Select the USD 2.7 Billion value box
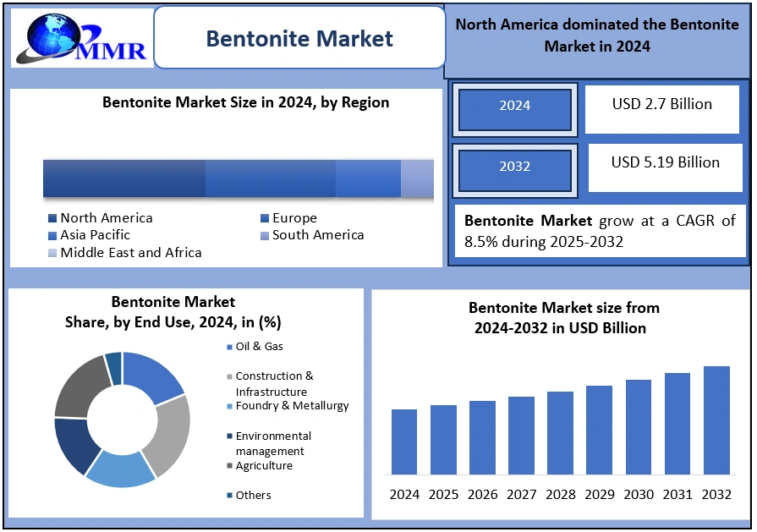 (x=661, y=107)
